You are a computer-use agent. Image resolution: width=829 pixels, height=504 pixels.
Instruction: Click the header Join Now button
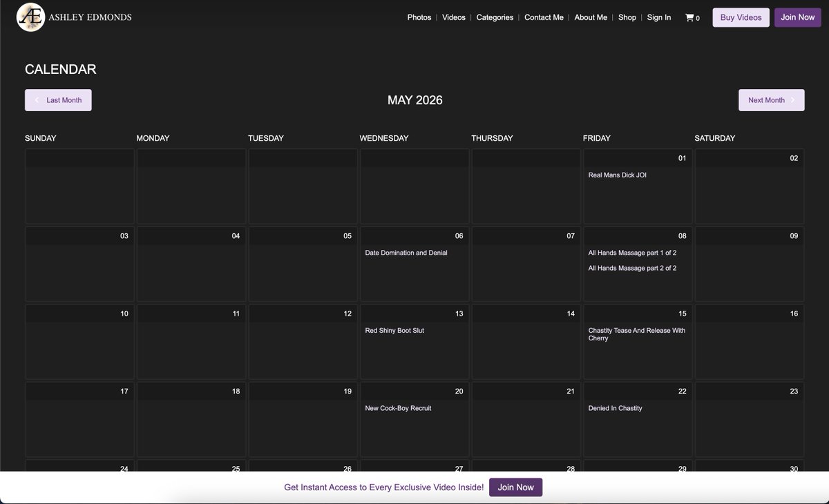pyautogui.click(x=797, y=17)
